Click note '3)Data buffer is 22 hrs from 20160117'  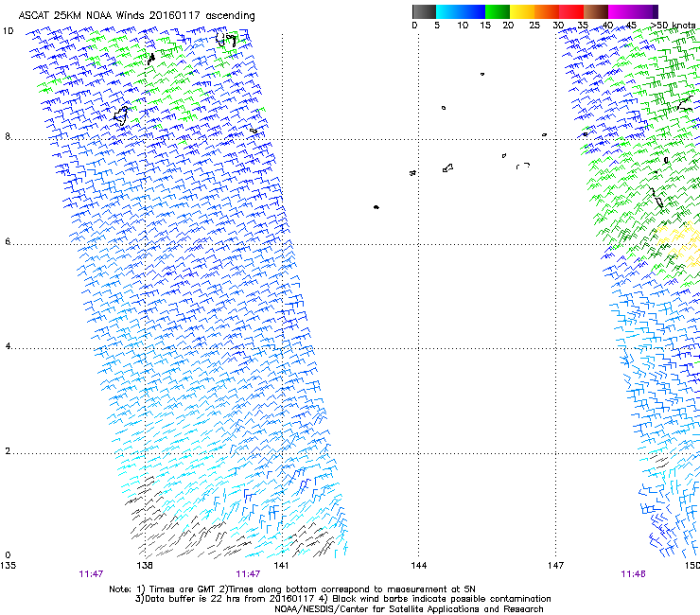(x=225, y=599)
